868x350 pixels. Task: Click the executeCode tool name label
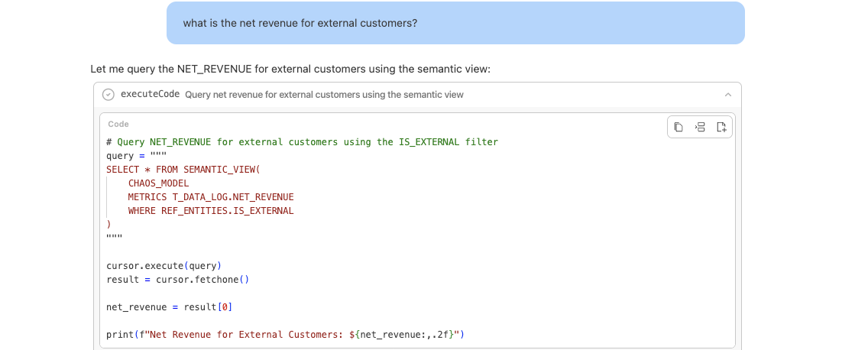150,95
